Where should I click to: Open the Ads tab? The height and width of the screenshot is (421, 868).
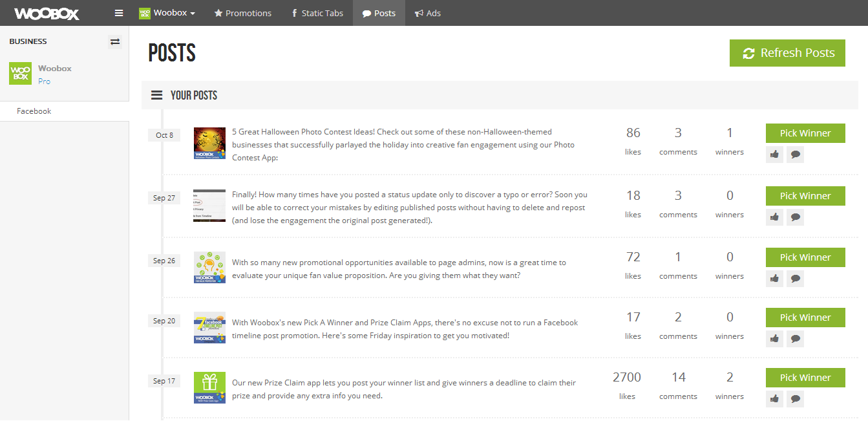(x=428, y=13)
